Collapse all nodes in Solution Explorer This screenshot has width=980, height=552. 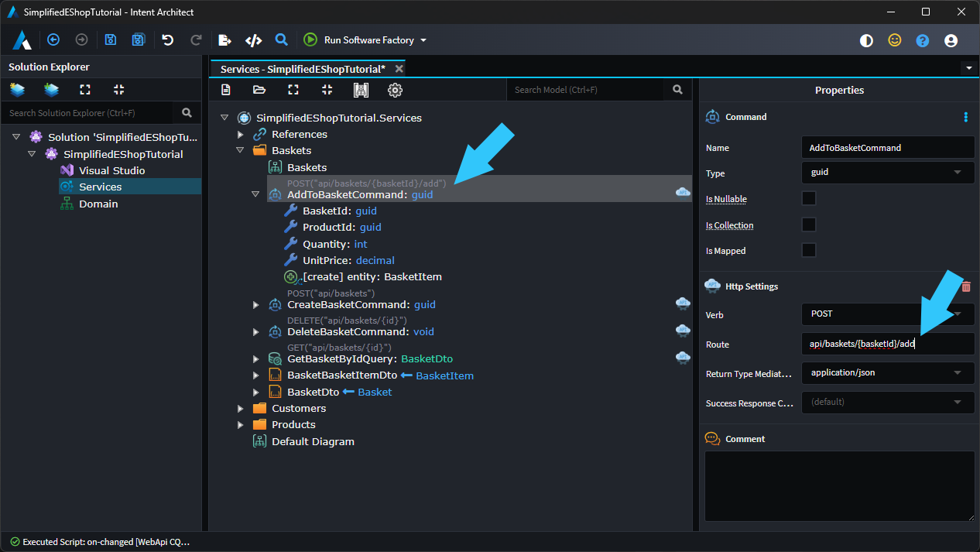pyautogui.click(x=118, y=90)
